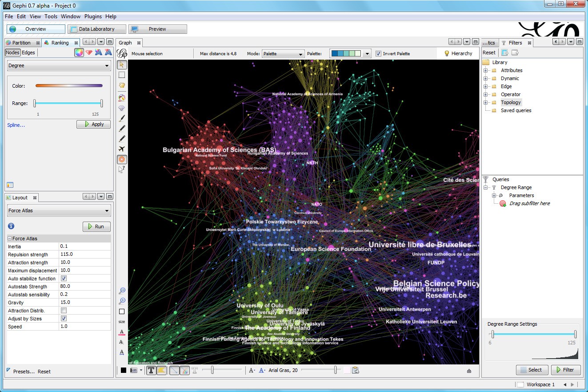
Task: Open the Window menu
Action: (x=71, y=16)
